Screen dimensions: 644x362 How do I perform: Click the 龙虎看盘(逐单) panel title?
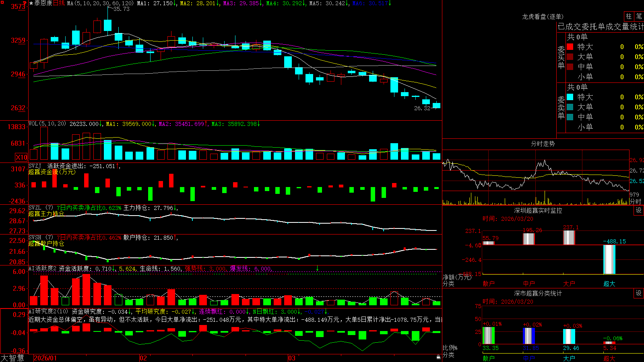(543, 16)
